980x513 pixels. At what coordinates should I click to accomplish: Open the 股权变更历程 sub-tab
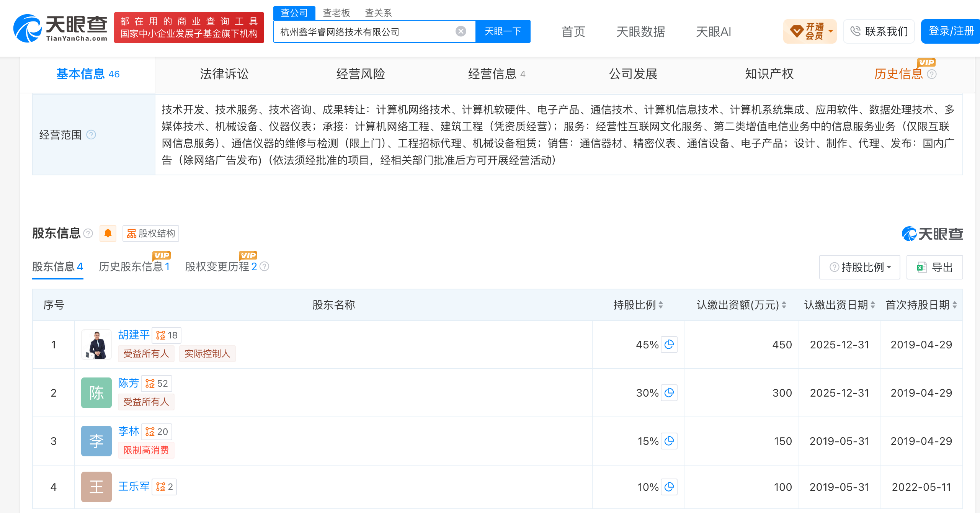pos(221,266)
